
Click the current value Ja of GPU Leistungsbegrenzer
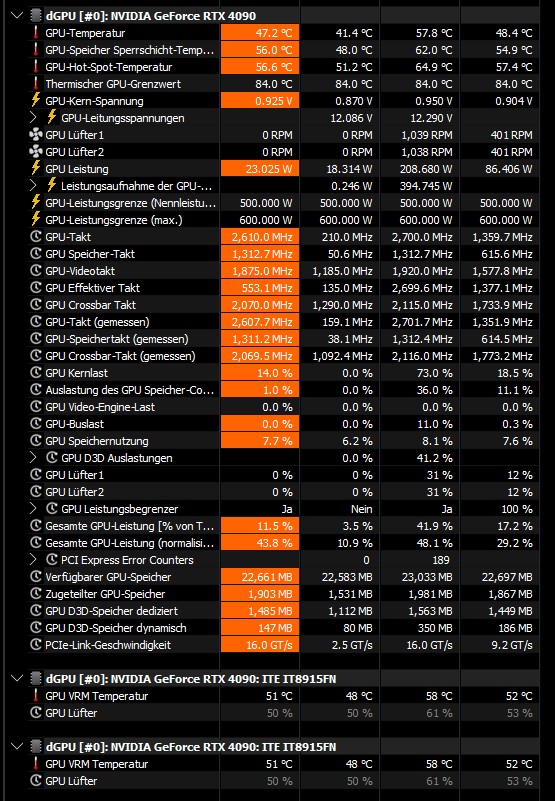tap(287, 508)
